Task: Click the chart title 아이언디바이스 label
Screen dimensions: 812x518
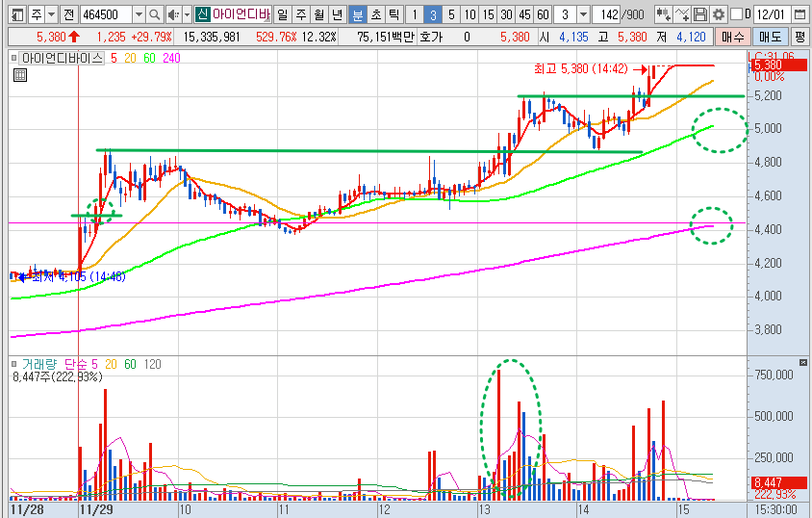Action: click(62, 58)
